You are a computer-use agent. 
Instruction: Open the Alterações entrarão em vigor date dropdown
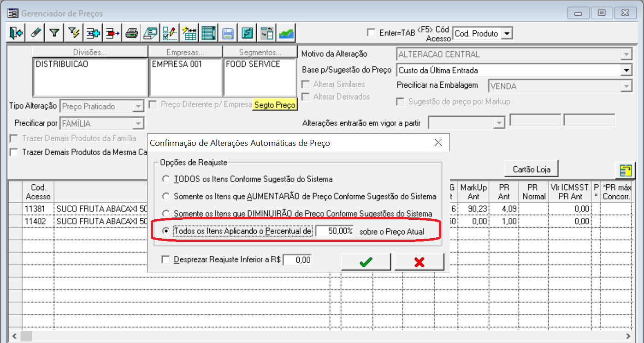(x=498, y=123)
